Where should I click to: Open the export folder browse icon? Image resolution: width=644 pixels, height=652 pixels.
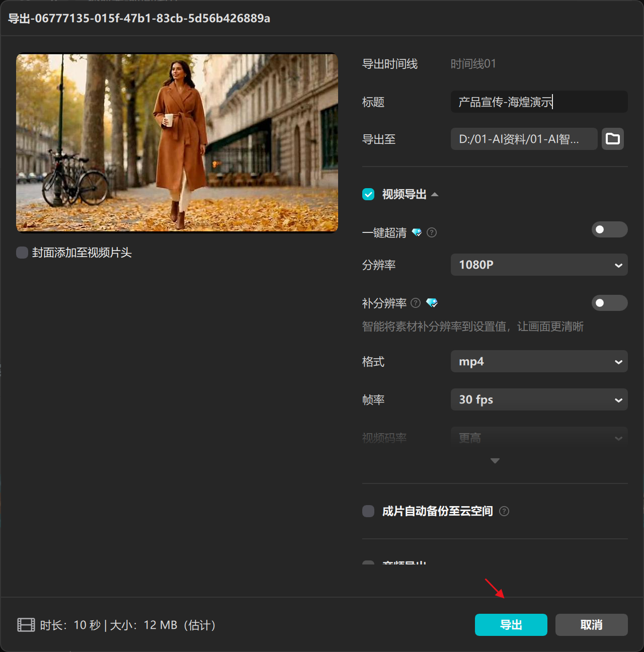click(612, 139)
